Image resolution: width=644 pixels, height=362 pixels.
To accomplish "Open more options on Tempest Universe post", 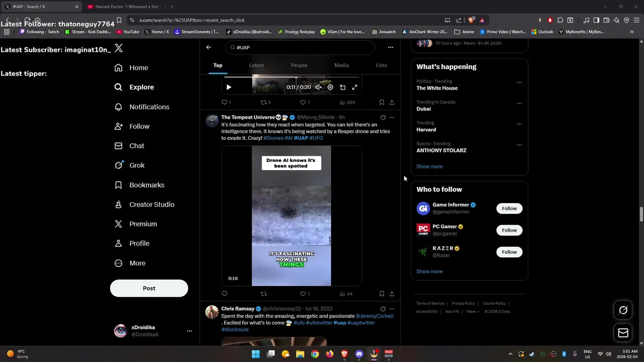I will [392, 117].
